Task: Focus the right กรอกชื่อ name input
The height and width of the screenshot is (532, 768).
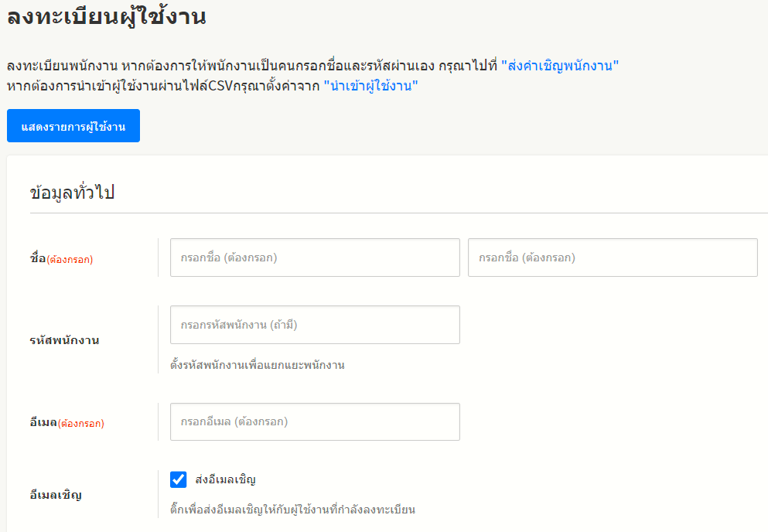Action: [x=612, y=257]
